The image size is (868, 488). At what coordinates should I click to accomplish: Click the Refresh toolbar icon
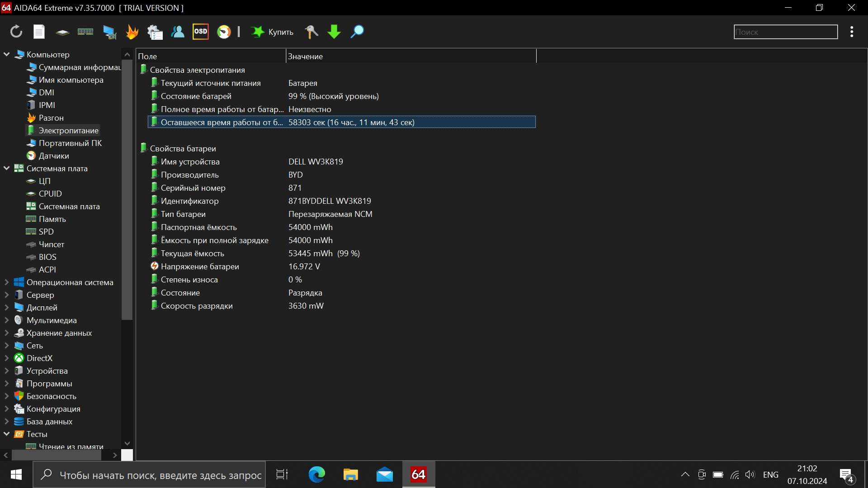[16, 32]
